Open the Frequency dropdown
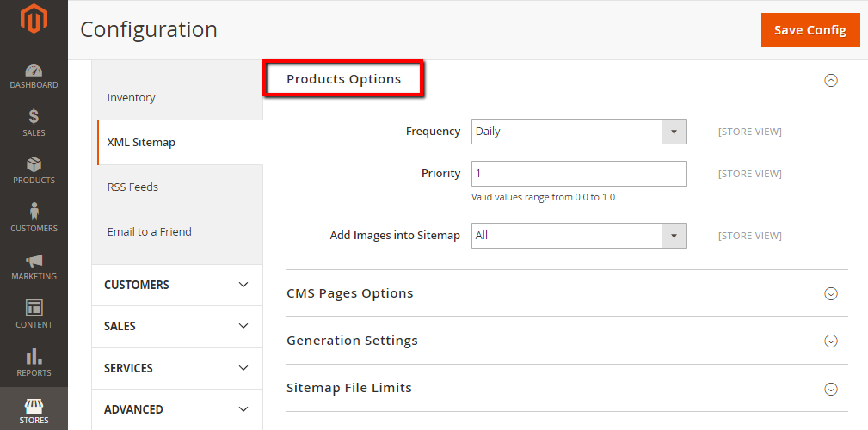868x430 pixels. click(578, 132)
